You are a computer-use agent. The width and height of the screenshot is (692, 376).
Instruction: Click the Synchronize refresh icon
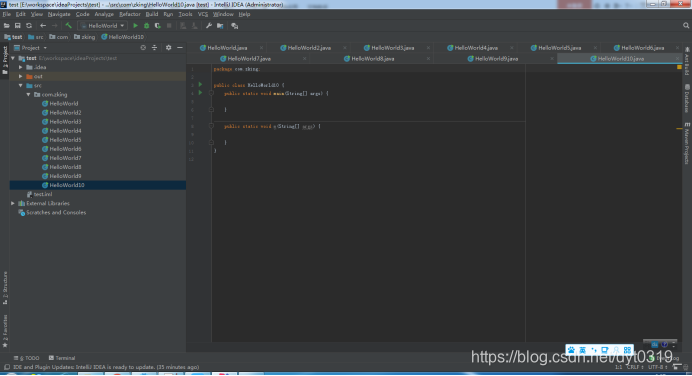click(29, 26)
